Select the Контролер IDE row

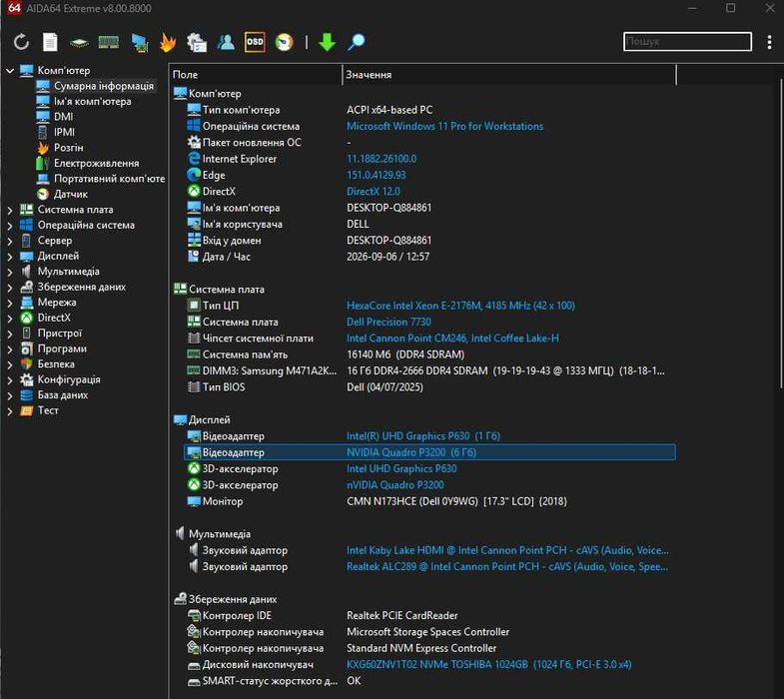(x=430, y=615)
